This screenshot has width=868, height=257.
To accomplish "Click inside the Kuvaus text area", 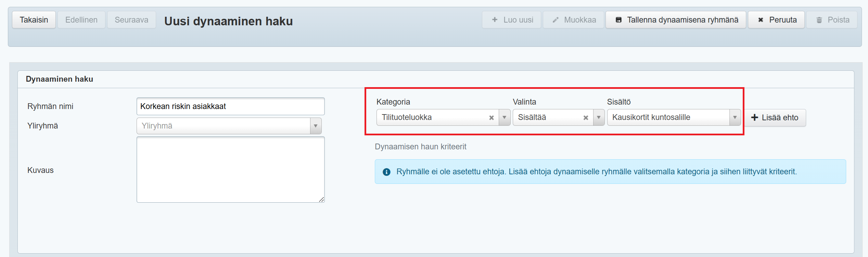I will (230, 170).
